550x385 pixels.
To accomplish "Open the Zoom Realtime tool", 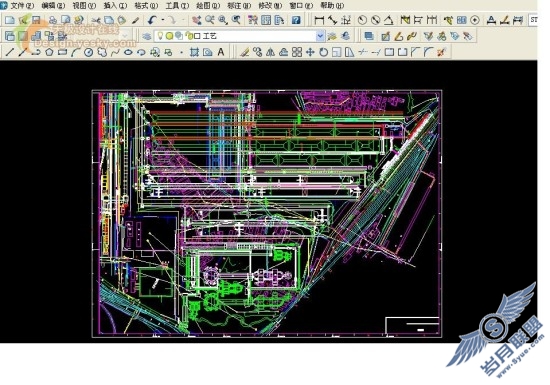I will coord(210,20).
